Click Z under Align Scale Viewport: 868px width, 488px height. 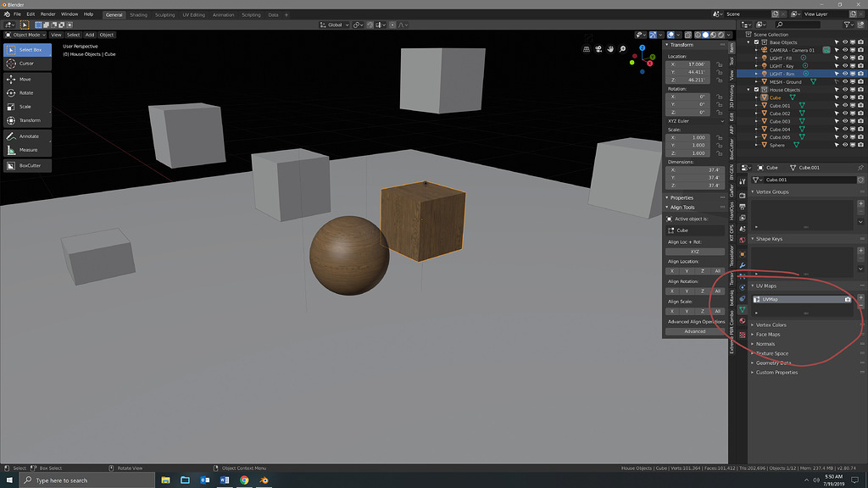[x=703, y=312]
